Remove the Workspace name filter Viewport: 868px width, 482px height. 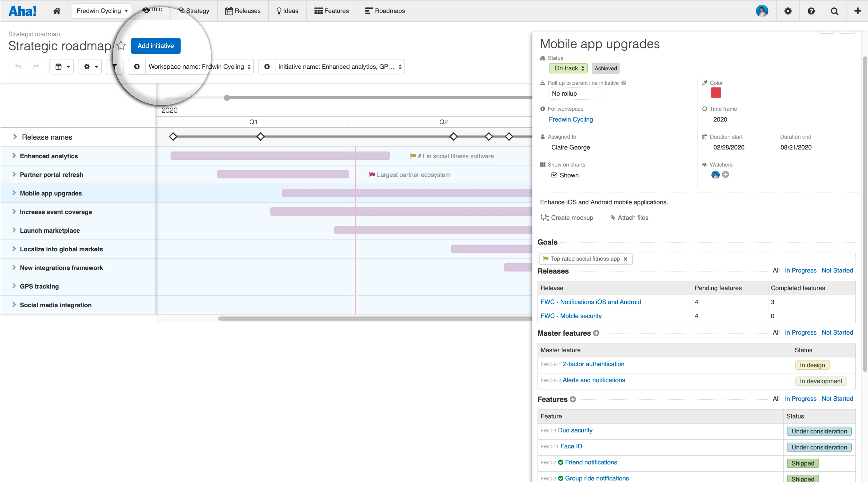tap(137, 66)
